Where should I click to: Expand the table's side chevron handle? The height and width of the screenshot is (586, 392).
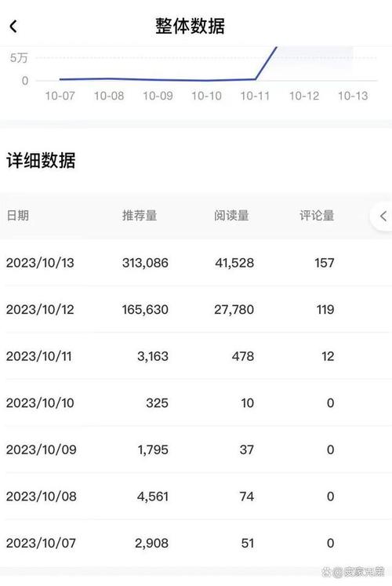tap(383, 216)
